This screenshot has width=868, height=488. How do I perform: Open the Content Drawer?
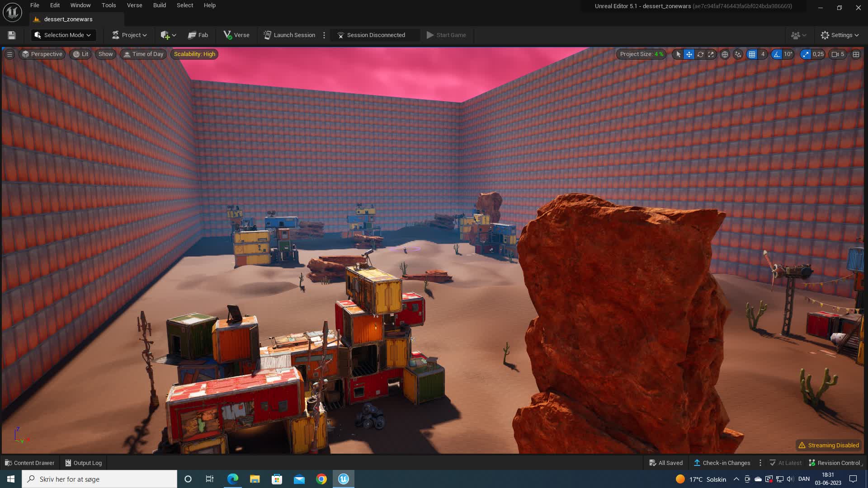coord(29,463)
